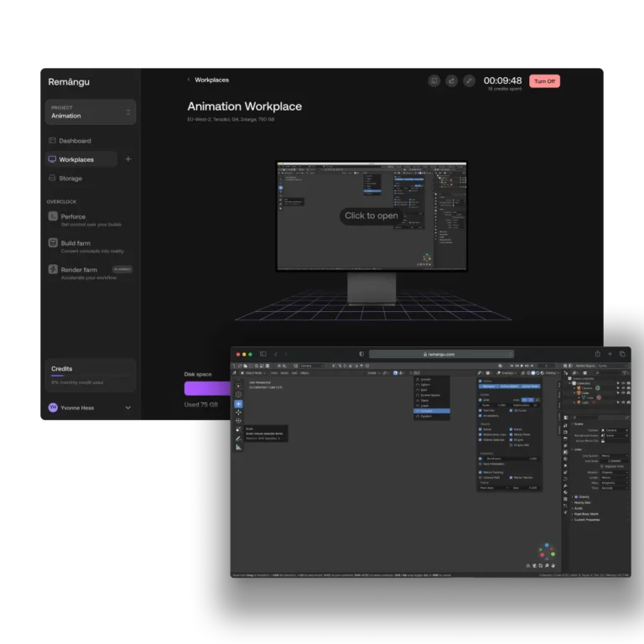Select the Move tool in Blender toolbar
Image resolution: width=644 pixels, height=644 pixels.
click(238, 413)
